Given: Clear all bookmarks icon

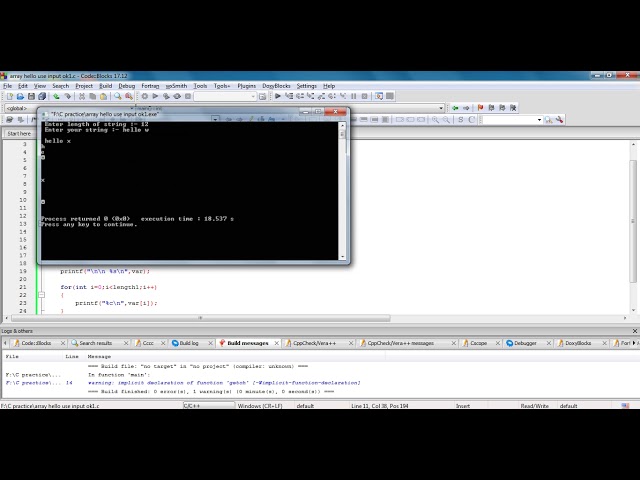Looking at the screenshot, I should click(513, 108).
